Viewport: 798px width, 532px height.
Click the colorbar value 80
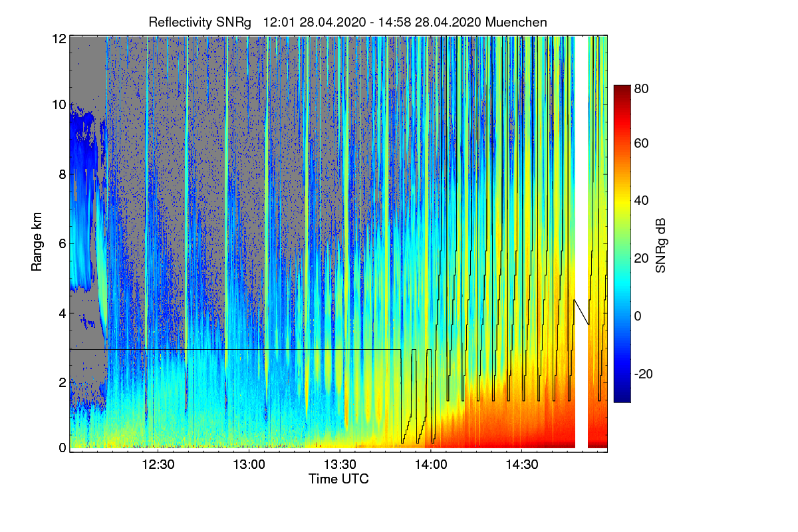[640, 87]
